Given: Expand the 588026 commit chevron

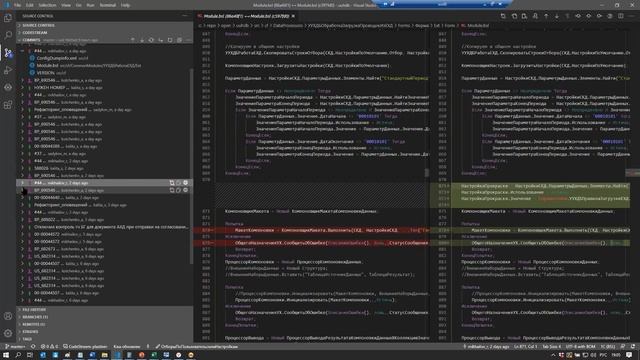Looking at the screenshot, I should point(23,168).
